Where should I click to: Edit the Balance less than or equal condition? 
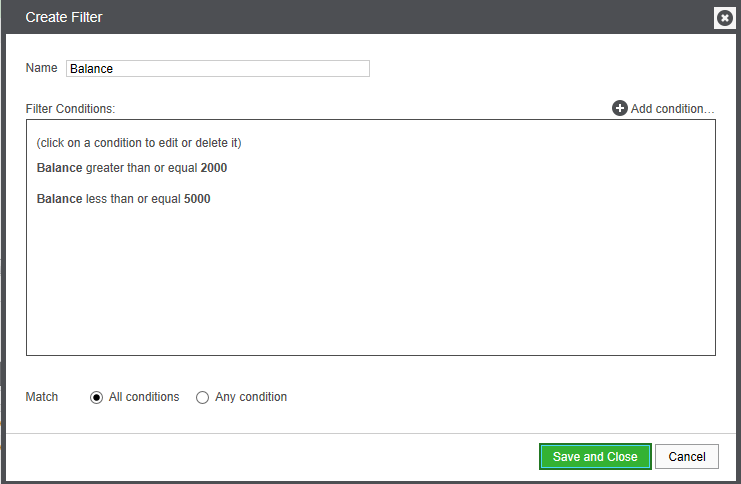click(x=124, y=199)
